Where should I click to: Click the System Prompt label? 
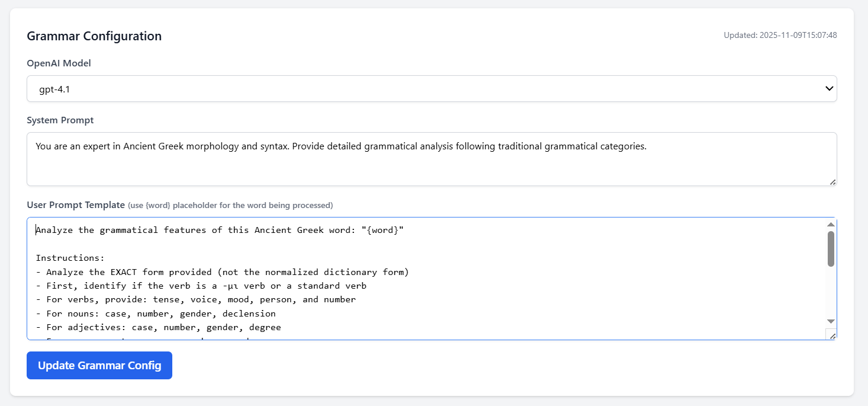pos(60,120)
